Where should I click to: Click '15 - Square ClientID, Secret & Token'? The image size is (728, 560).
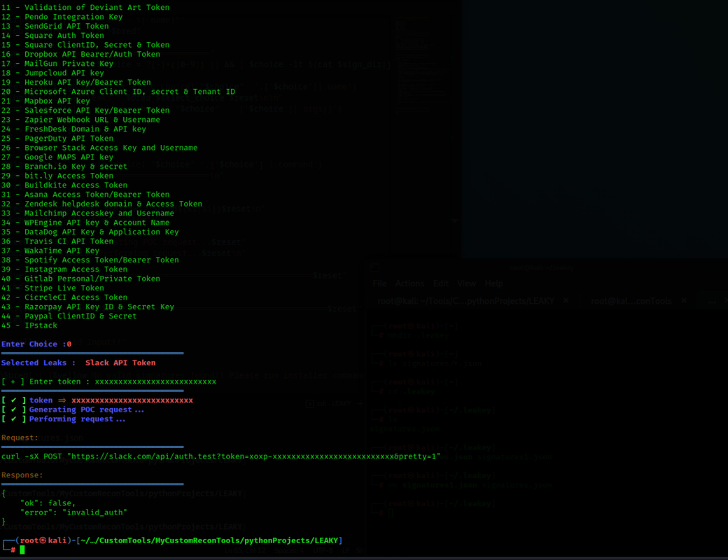point(85,45)
